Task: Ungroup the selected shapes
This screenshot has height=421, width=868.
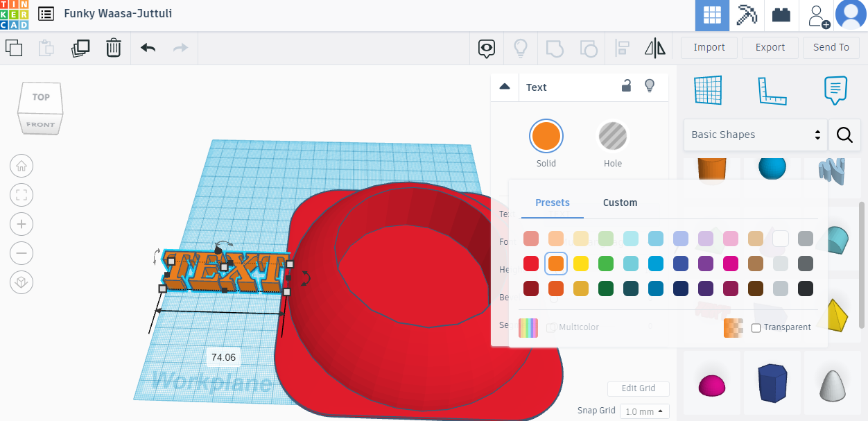Action: coord(588,48)
